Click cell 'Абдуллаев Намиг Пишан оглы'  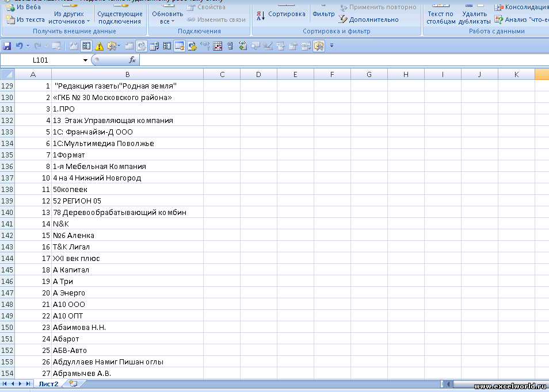[x=127, y=362]
